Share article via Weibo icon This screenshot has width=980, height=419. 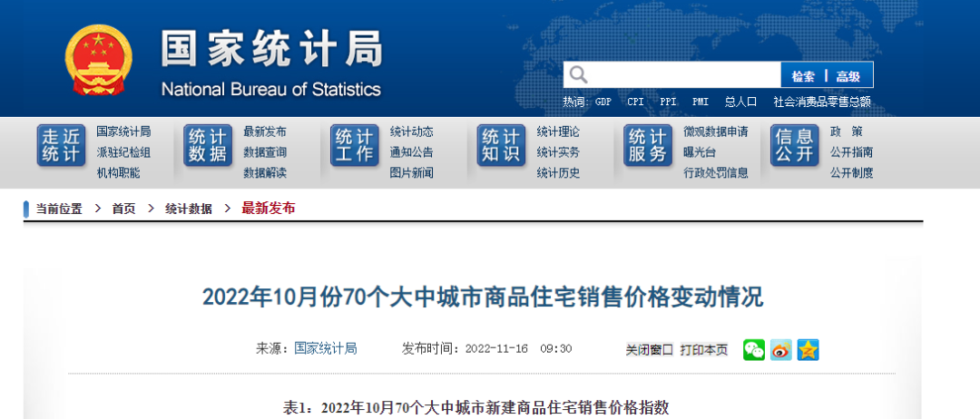pyautogui.click(x=781, y=349)
